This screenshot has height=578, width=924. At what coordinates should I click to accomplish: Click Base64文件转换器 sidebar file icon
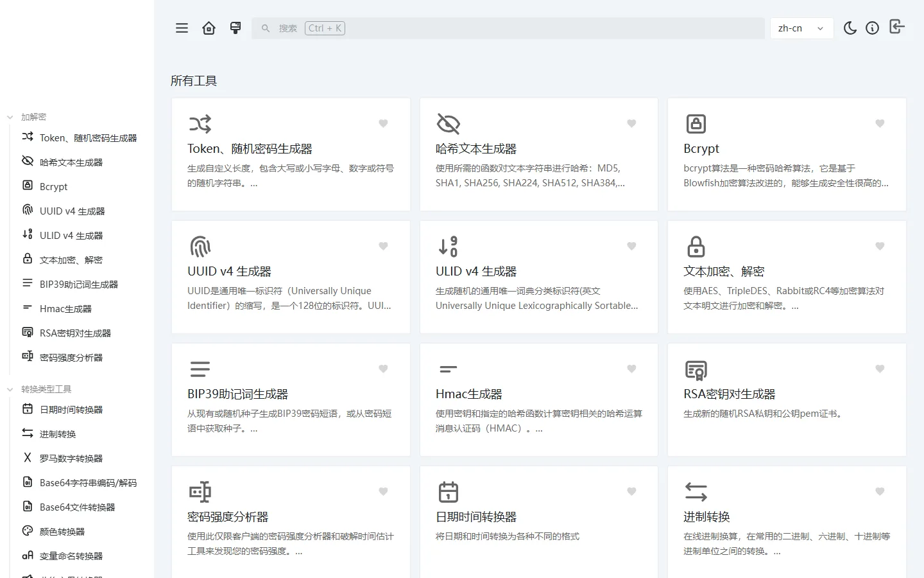[x=28, y=506]
